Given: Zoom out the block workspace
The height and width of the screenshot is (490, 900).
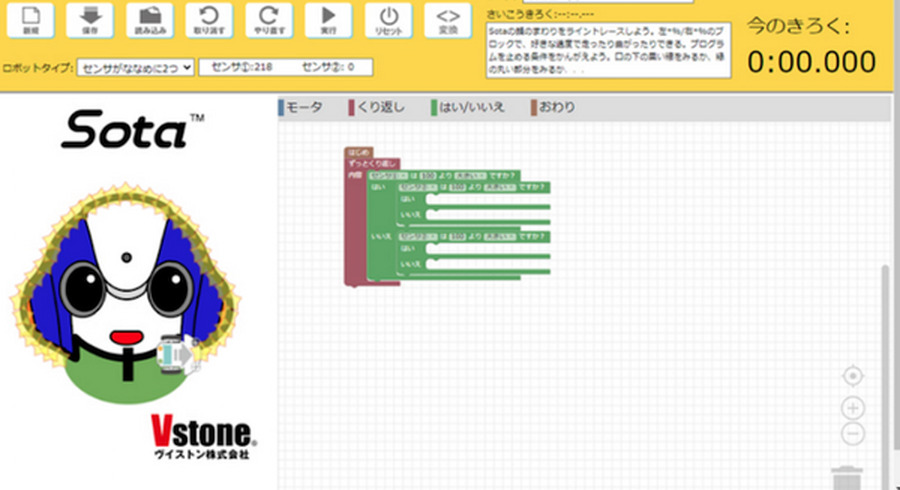Looking at the screenshot, I should (852, 434).
